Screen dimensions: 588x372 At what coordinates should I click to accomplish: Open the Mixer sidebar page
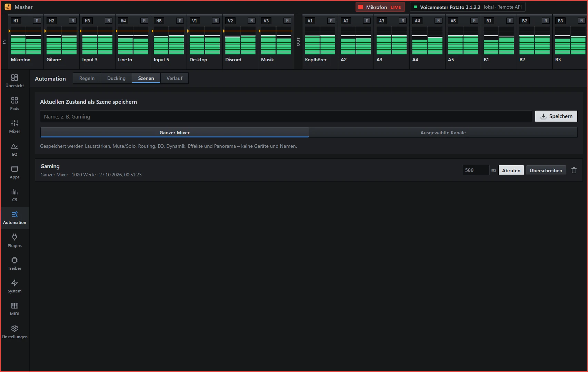[14, 126]
